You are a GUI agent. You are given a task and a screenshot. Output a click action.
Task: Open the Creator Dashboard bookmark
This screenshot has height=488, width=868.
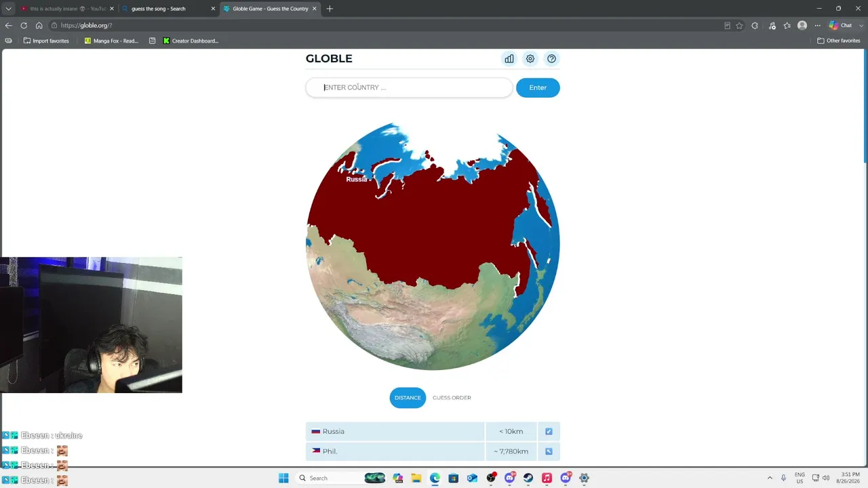click(191, 41)
